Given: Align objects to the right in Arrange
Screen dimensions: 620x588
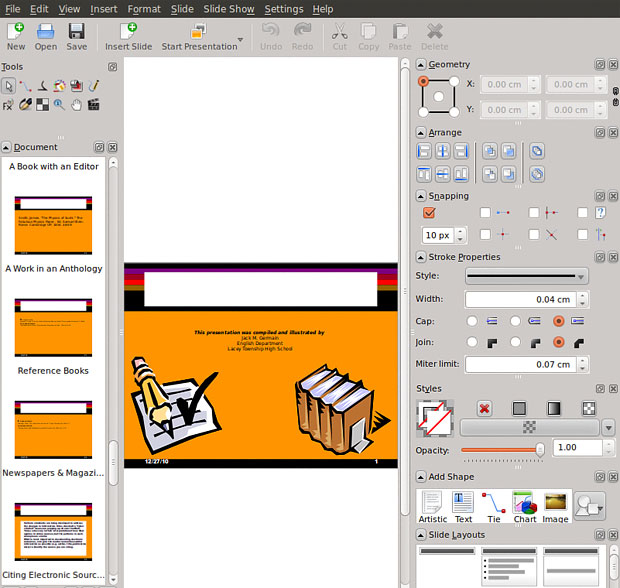Looking at the screenshot, I should (x=461, y=151).
